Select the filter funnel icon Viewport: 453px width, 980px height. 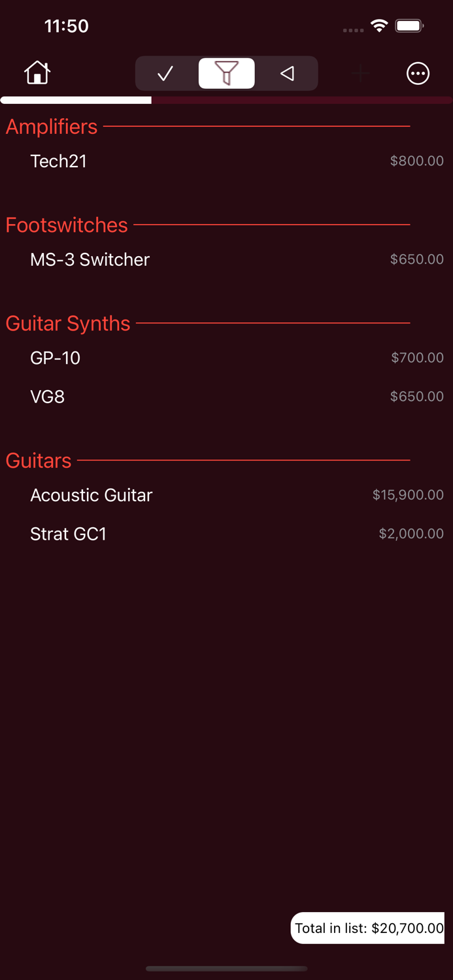226,73
